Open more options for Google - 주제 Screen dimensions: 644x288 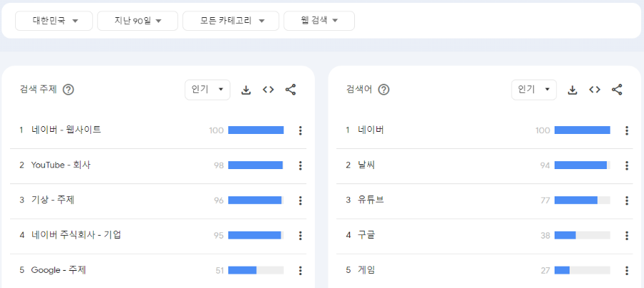point(301,270)
